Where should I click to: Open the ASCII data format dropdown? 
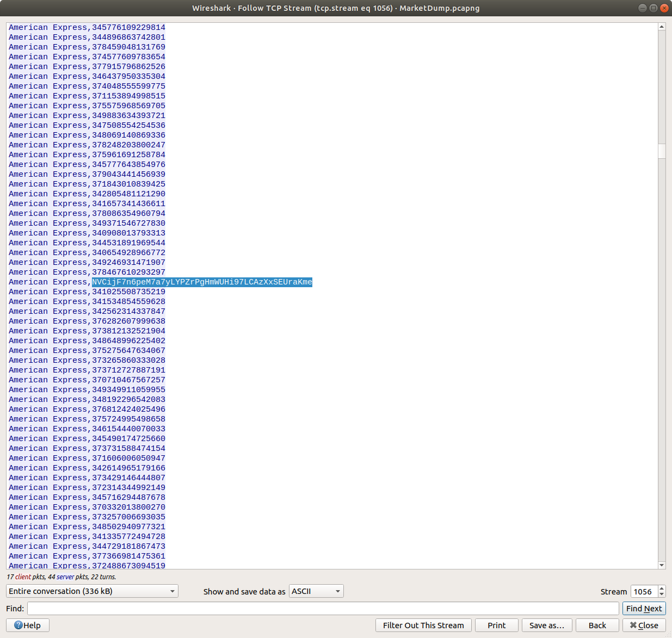coord(316,591)
